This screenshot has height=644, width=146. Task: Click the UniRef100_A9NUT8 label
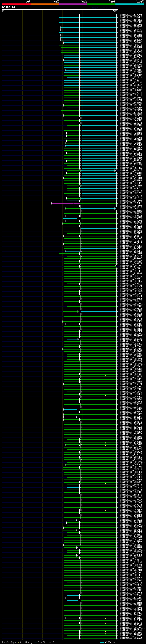click(131, 45)
